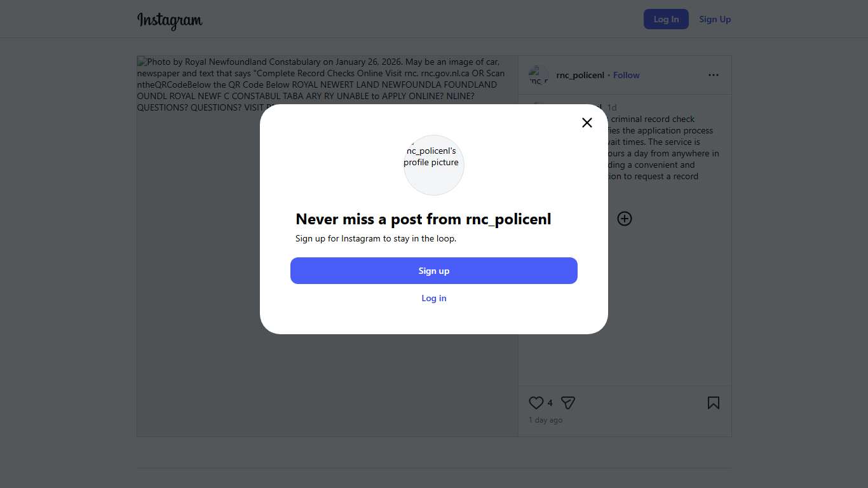This screenshot has width=868, height=488.
Task: Open the Sign Up link in header
Action: click(715, 19)
